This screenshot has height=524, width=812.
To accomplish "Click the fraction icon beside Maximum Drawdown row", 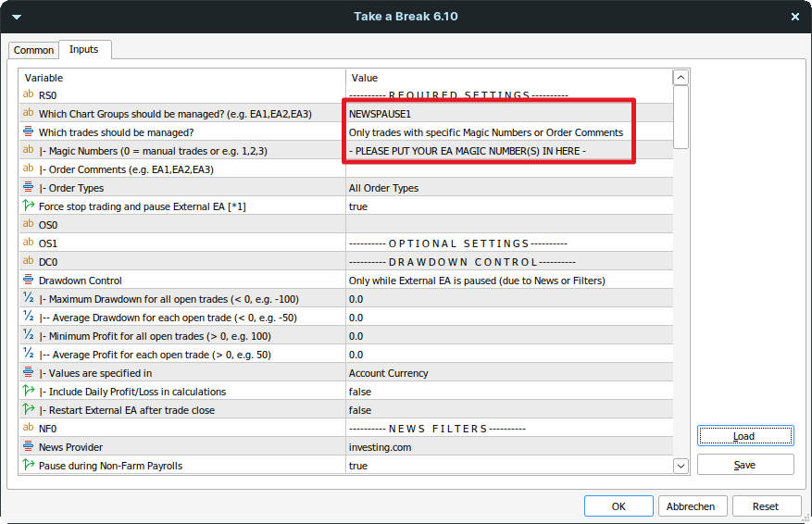I will 28,299.
